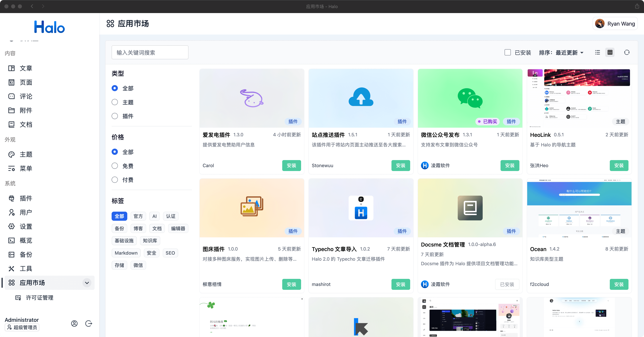Go to 许可证管理 submenu item
644x337 pixels.
[39, 298]
